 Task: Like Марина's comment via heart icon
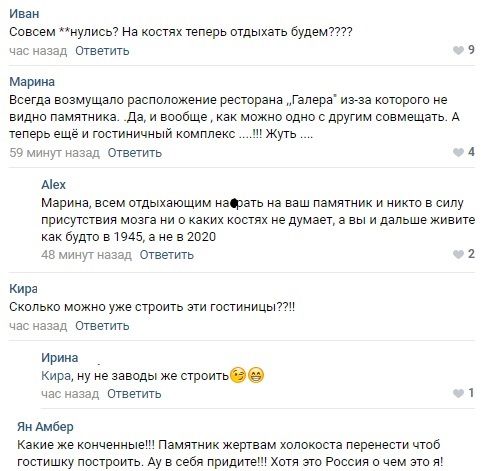[x=458, y=152]
